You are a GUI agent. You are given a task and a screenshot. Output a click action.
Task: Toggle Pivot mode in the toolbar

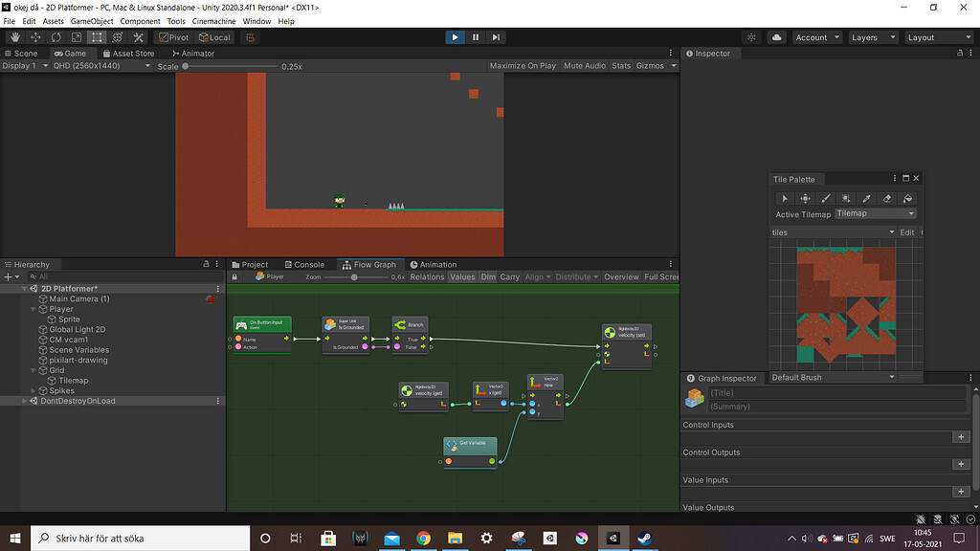(x=174, y=37)
